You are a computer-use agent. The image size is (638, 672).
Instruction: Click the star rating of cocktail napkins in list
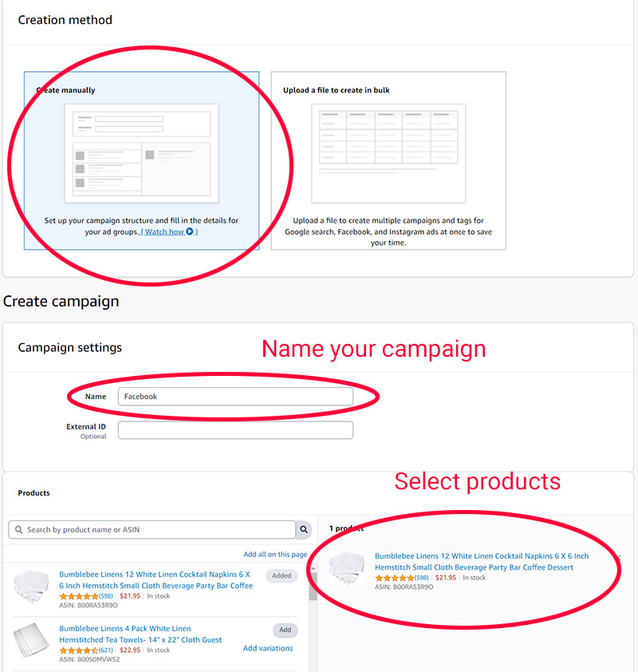[79, 596]
